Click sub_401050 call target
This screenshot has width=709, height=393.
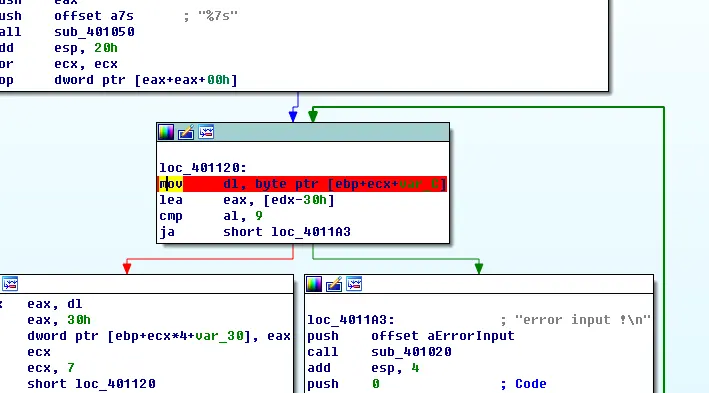click(95, 32)
